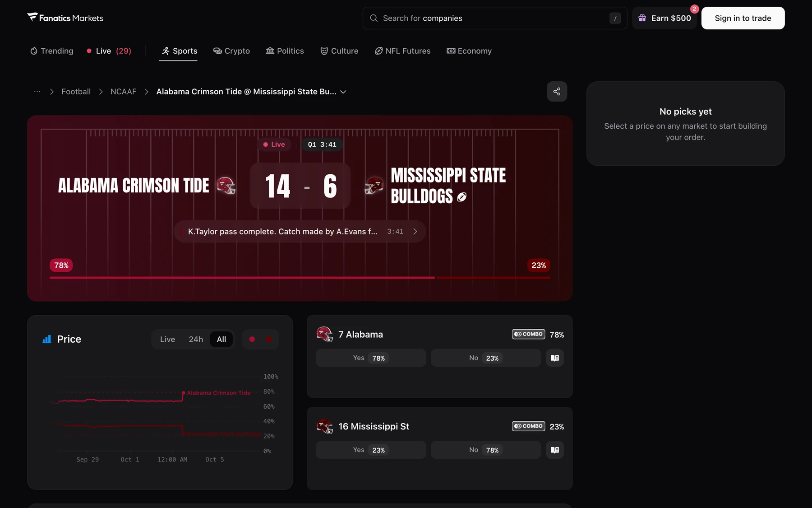Click the helmet icon beside 16 Mississippi St
812x508 pixels.
pyautogui.click(x=324, y=426)
